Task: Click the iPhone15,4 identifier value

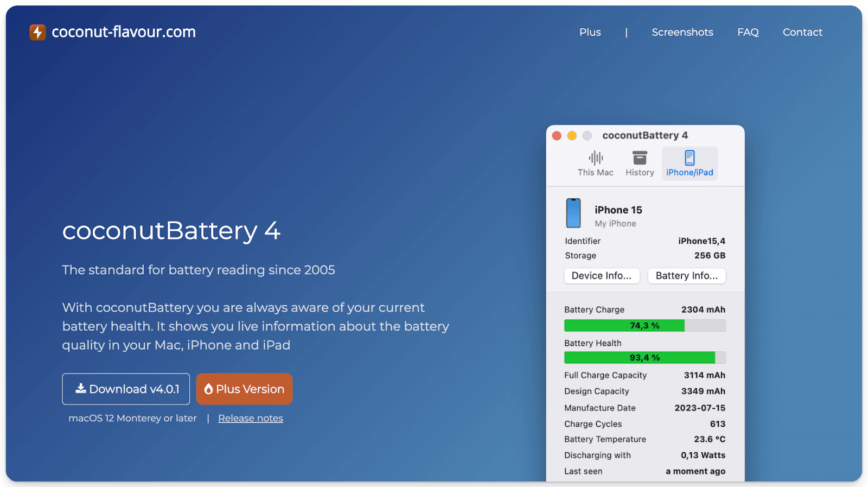Action: coord(701,241)
